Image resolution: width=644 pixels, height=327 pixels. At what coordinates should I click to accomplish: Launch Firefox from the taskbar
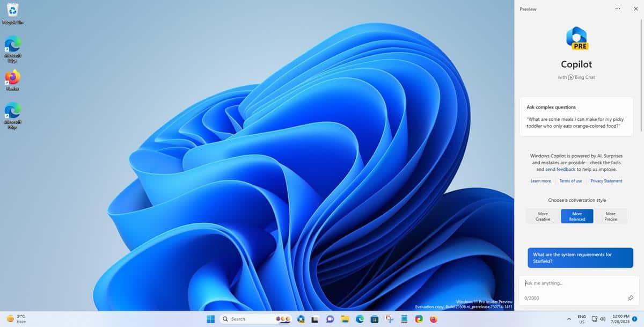click(434, 319)
